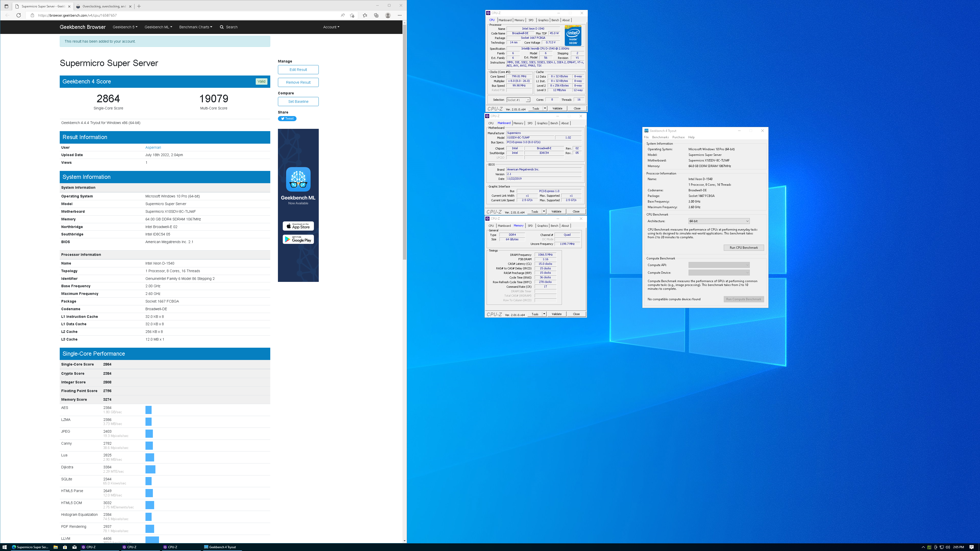Show hidden tray icons chevron
The height and width of the screenshot is (551, 980).
[923, 547]
